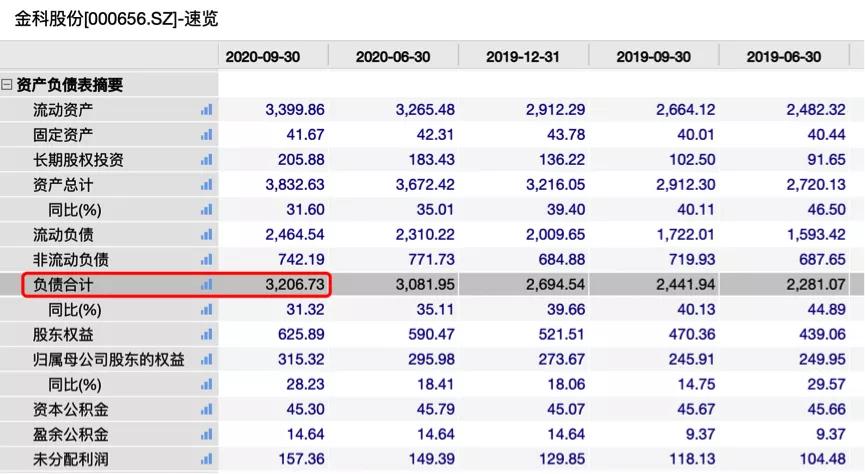Open chart icon for 流动资产 row
Viewport: 865px width, 474px height.
click(x=206, y=110)
